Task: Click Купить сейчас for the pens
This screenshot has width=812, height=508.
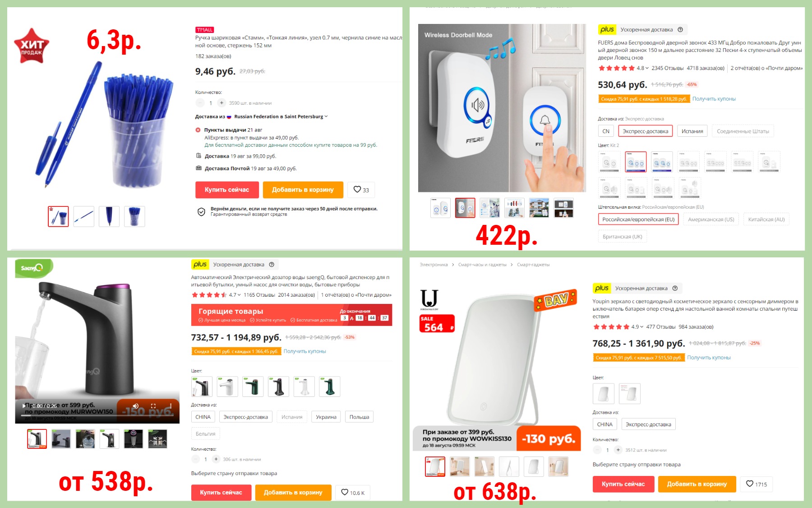Action: [227, 190]
